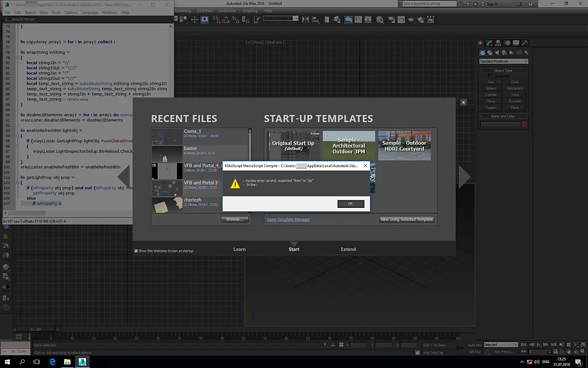The width and height of the screenshot is (588, 368).
Task: Toggle Show this Welcome Screen at startup
Action: (x=136, y=251)
